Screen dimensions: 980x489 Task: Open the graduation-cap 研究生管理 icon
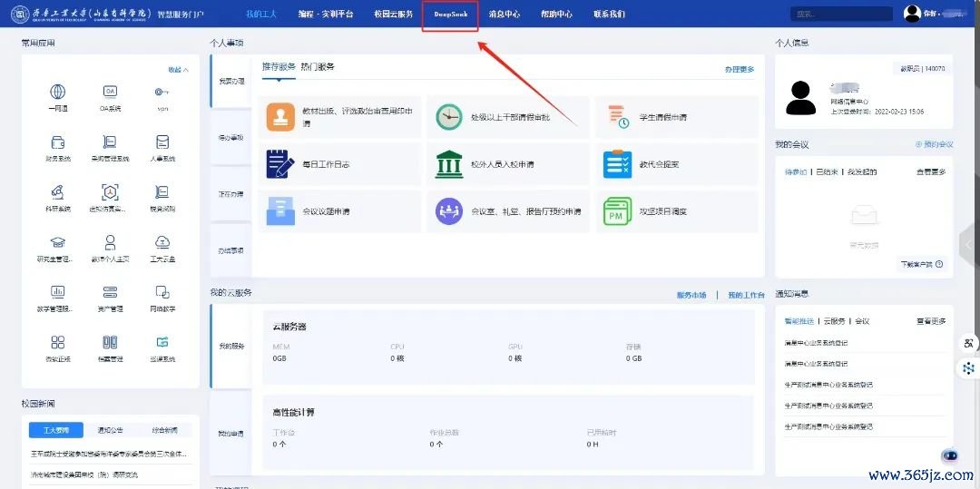[57, 242]
